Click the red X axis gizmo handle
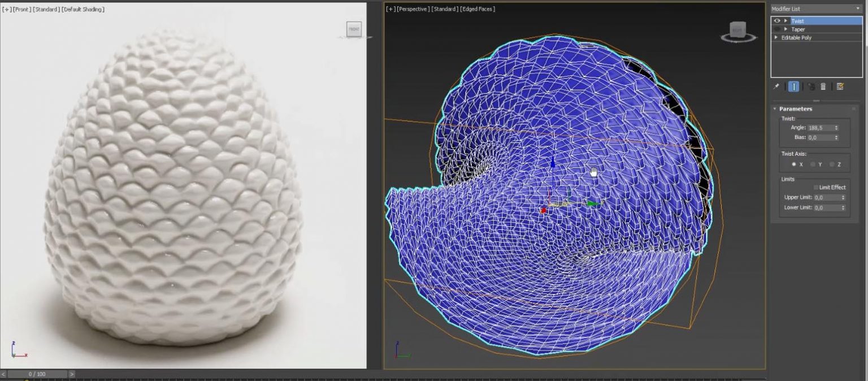The image size is (868, 381). [544, 210]
